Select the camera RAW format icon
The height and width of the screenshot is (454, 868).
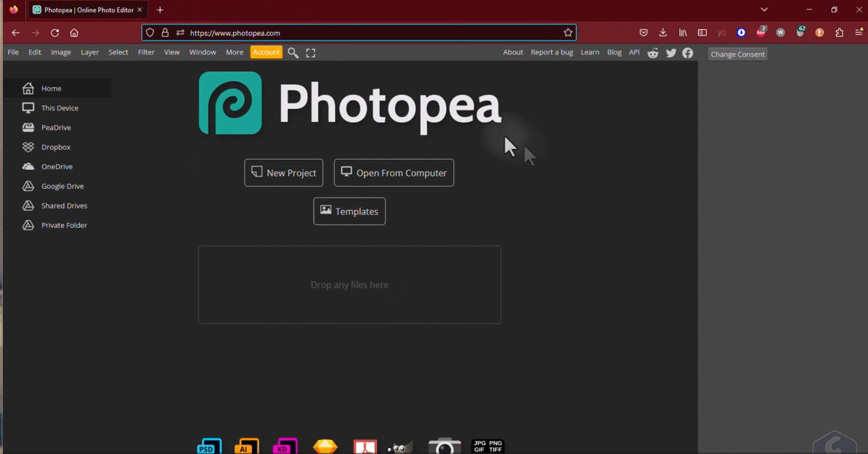pyautogui.click(x=445, y=445)
